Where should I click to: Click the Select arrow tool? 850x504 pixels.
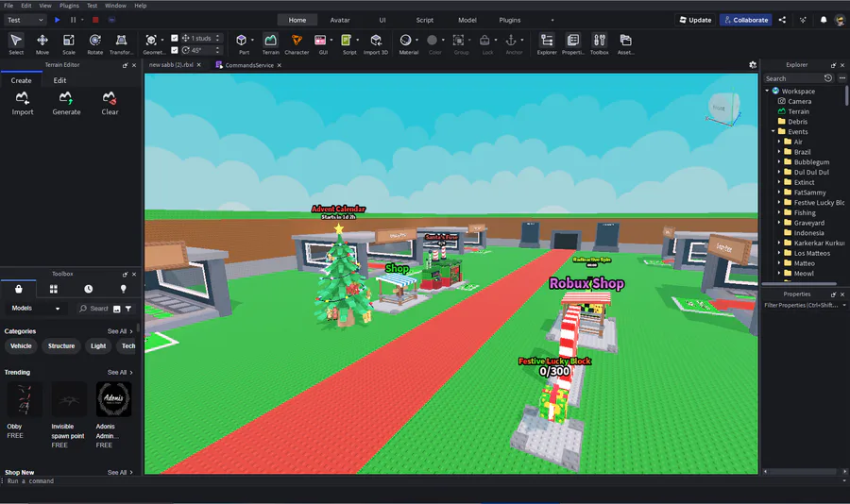point(16,44)
